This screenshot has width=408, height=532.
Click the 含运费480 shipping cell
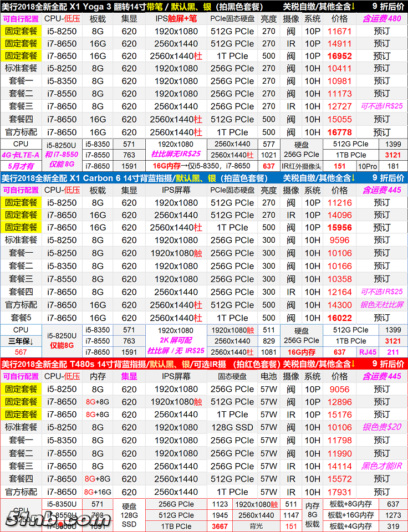381,18
